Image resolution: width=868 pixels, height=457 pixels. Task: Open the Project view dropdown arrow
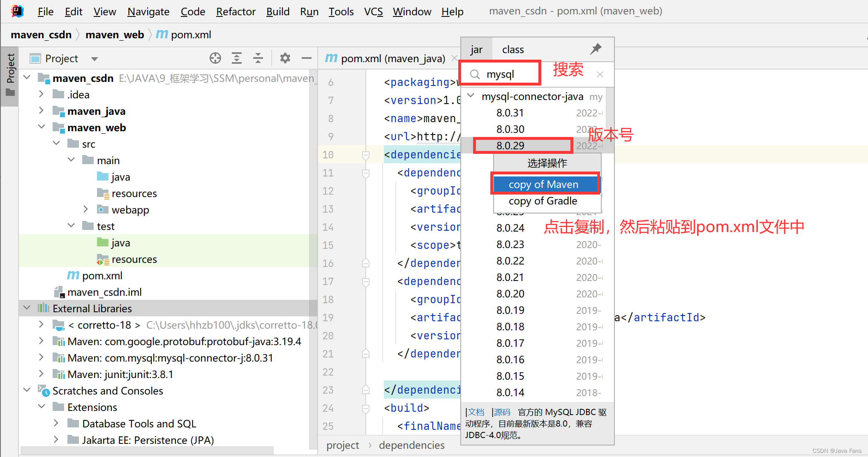95,59
